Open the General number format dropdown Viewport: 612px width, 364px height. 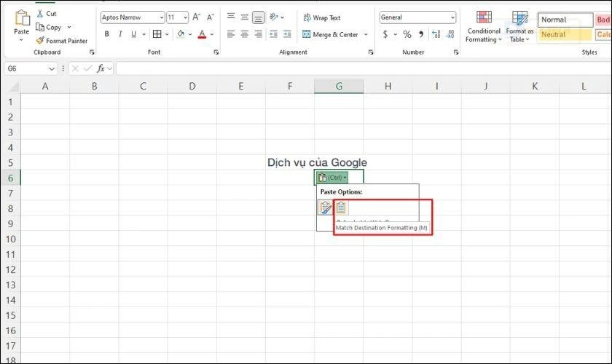pyautogui.click(x=452, y=17)
